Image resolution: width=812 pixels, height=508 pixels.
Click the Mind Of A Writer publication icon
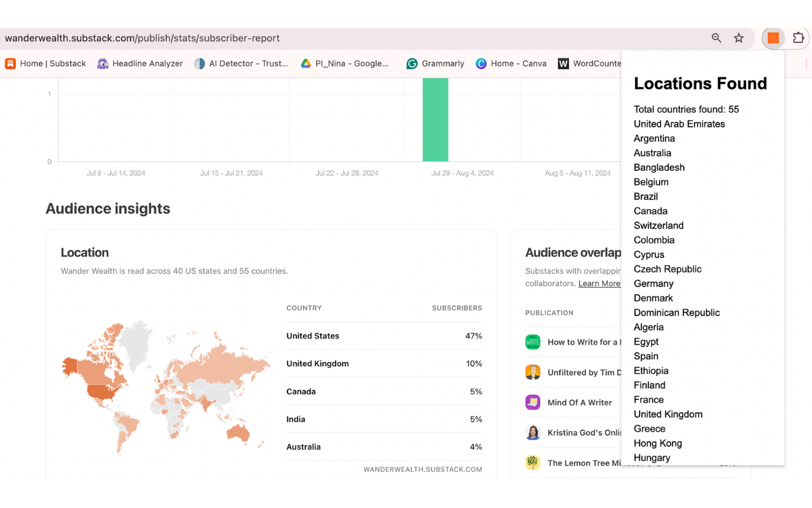click(x=533, y=403)
